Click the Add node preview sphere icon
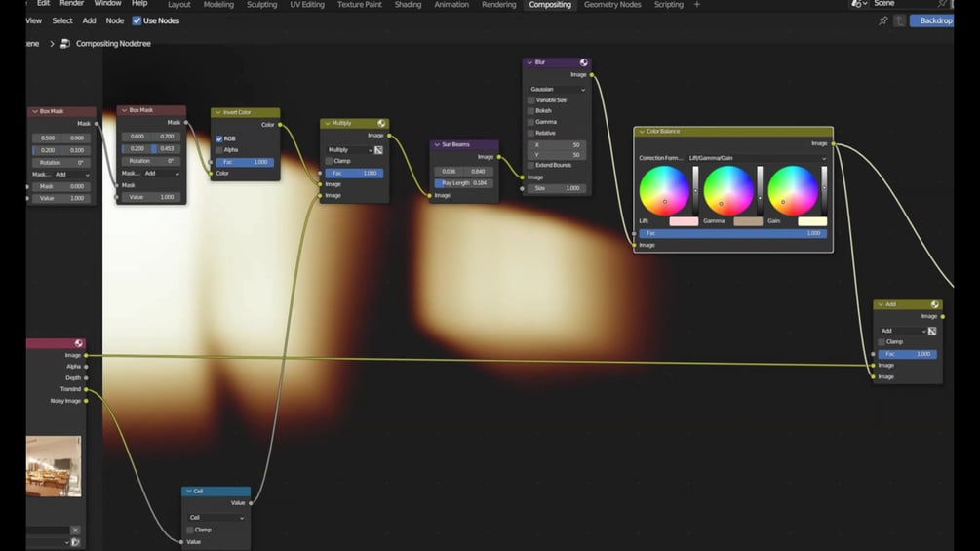The image size is (980, 551). point(935,304)
